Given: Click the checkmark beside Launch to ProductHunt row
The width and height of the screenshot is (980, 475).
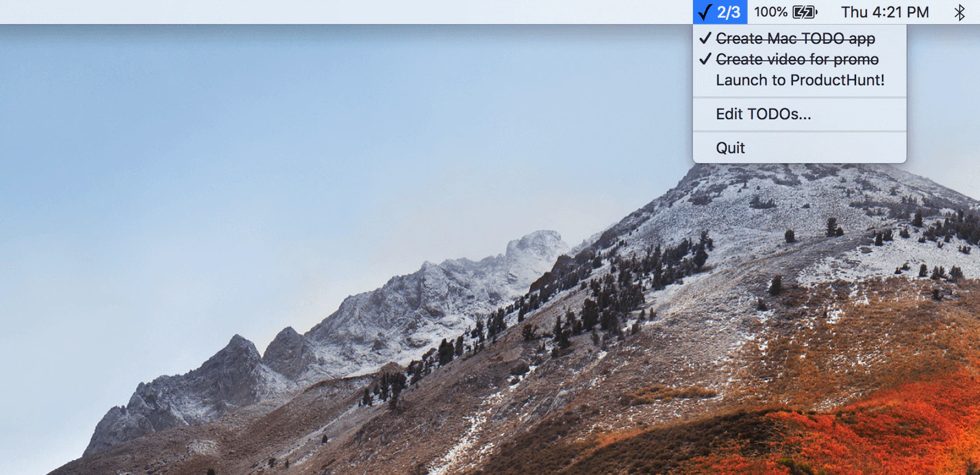Looking at the screenshot, I should click(x=705, y=80).
